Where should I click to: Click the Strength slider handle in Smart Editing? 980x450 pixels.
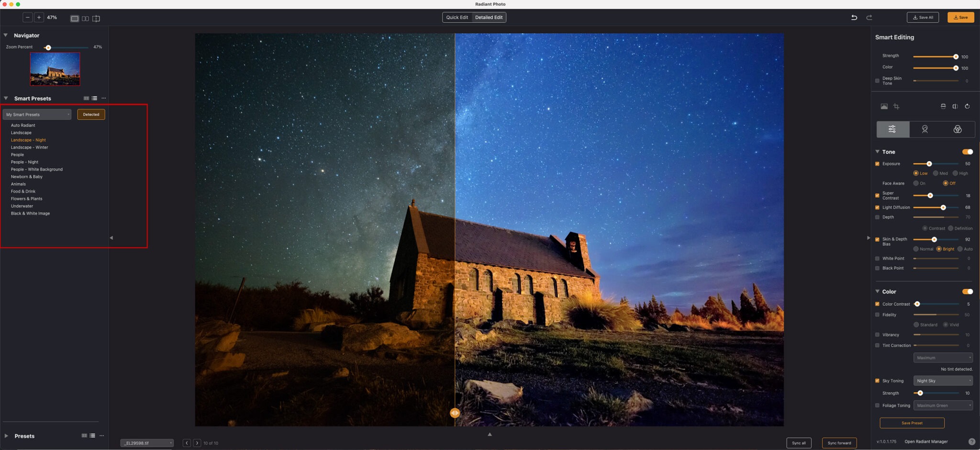click(956, 56)
